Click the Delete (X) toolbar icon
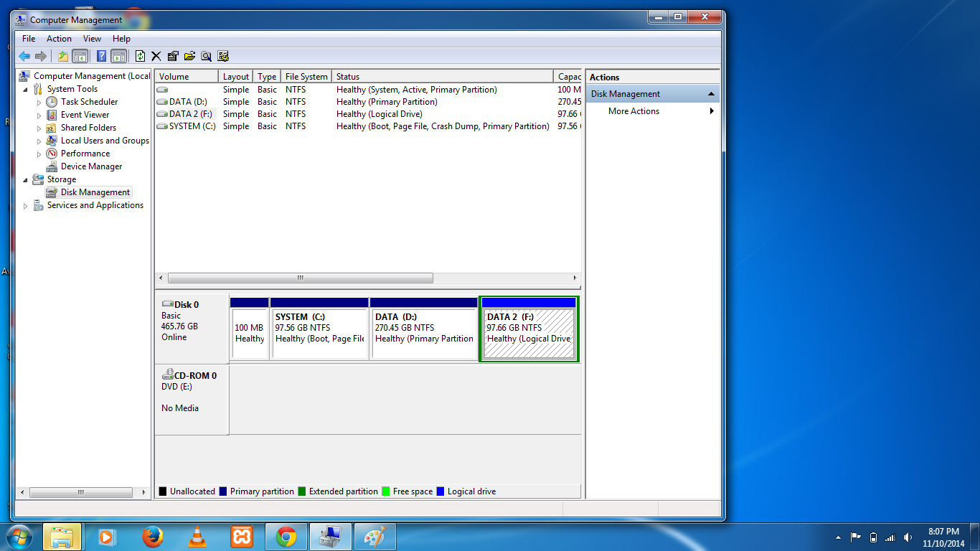This screenshot has width=980, height=551. pos(156,56)
